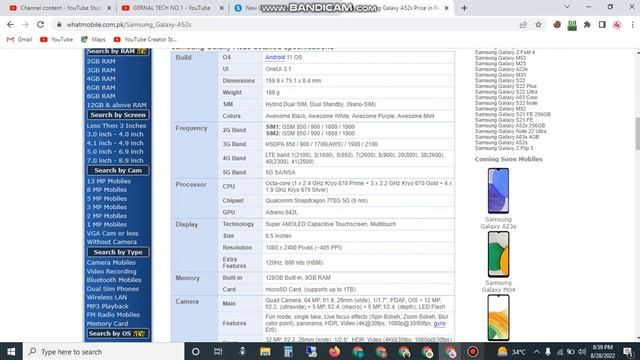640x360 pixels.
Task: Open the 13 MP Mobiles link
Action: tap(109, 181)
